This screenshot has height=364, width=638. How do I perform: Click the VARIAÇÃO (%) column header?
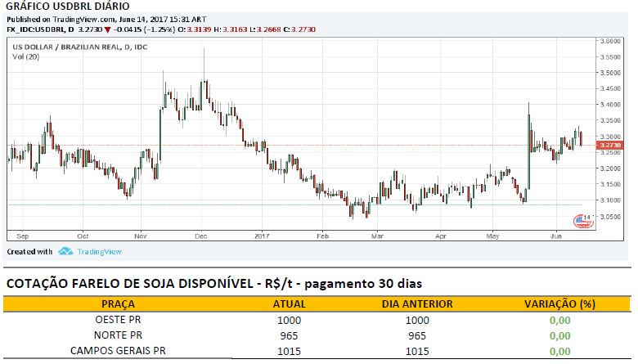click(x=559, y=305)
